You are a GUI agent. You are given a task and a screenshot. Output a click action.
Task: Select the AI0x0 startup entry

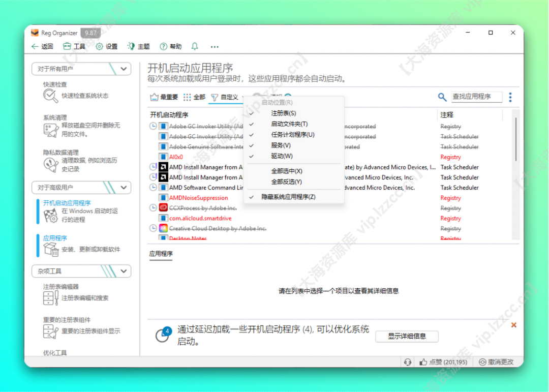click(176, 157)
